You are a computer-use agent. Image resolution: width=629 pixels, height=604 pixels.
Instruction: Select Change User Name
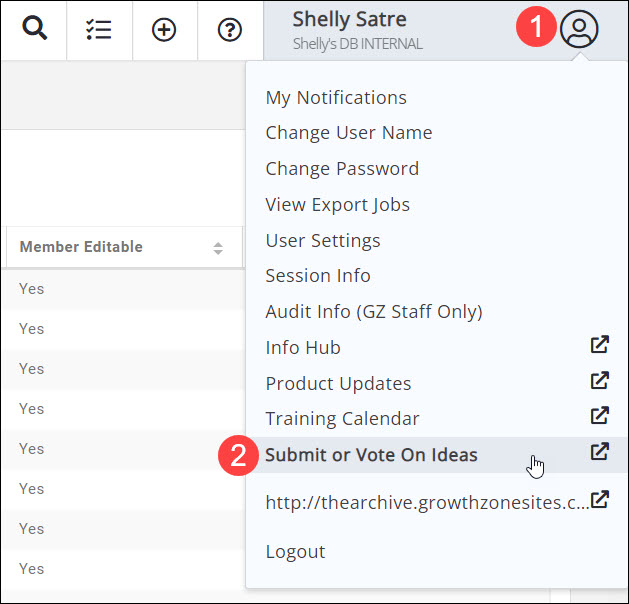click(x=348, y=133)
